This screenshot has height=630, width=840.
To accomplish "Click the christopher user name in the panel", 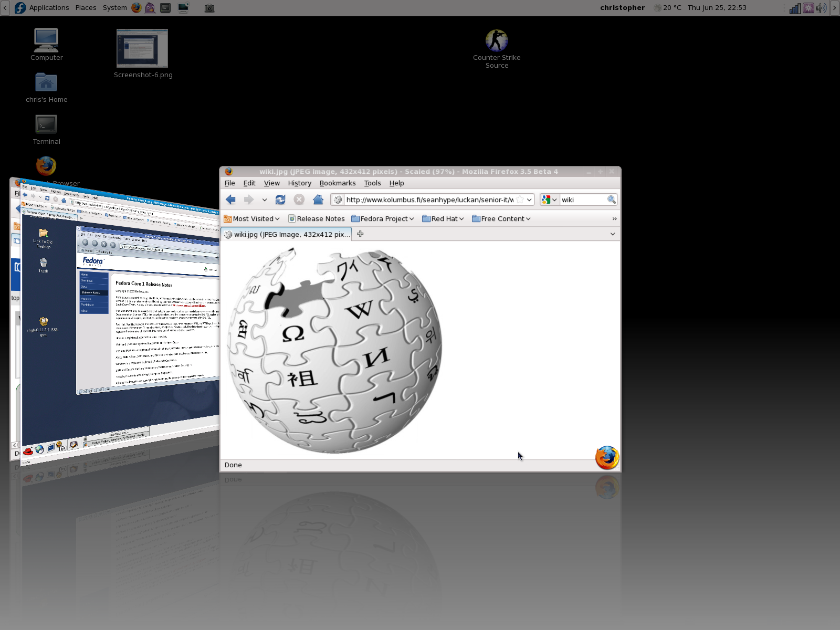I will pyautogui.click(x=622, y=8).
